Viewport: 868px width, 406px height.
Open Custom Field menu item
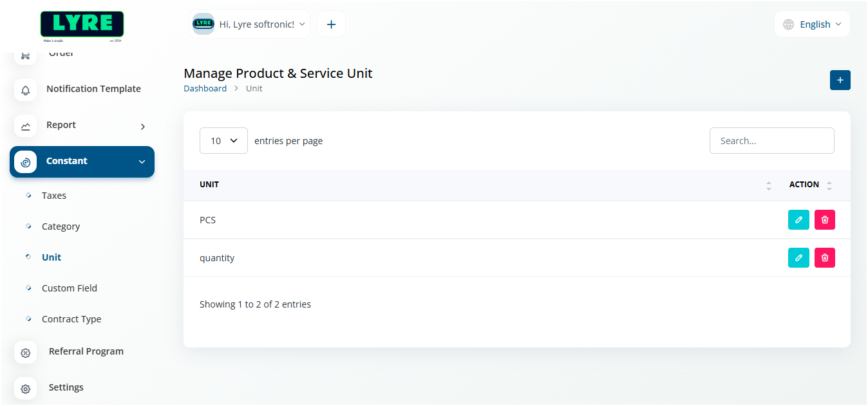tap(70, 288)
